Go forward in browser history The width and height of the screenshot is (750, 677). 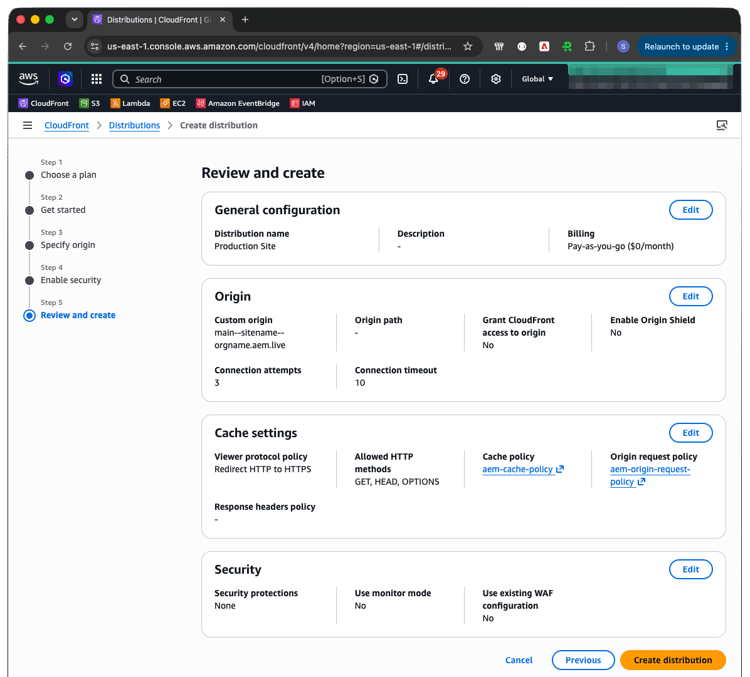point(45,46)
